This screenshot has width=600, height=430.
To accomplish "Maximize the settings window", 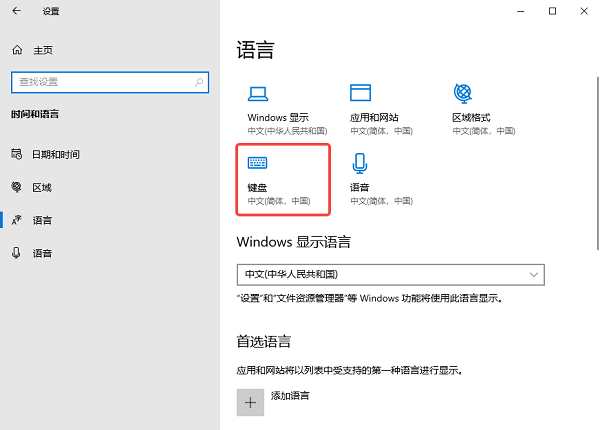I will tap(552, 11).
